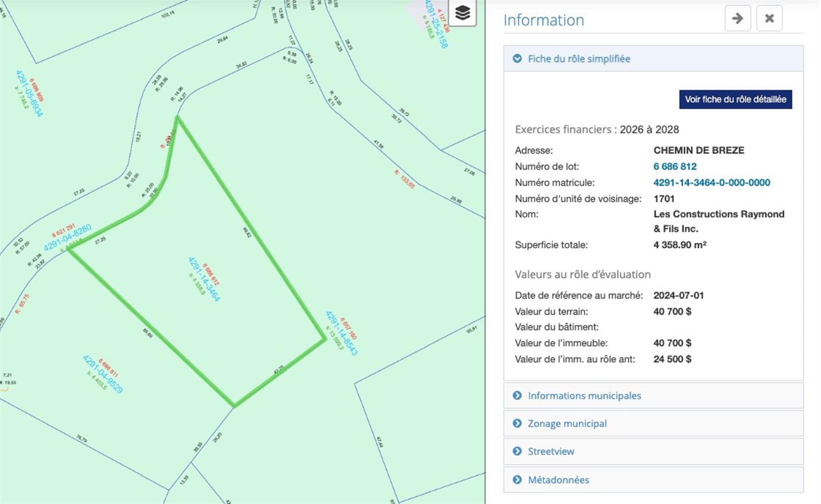Expand the Zonage municipal section
Image resolution: width=821 pixels, height=504 pixels.
click(653, 423)
